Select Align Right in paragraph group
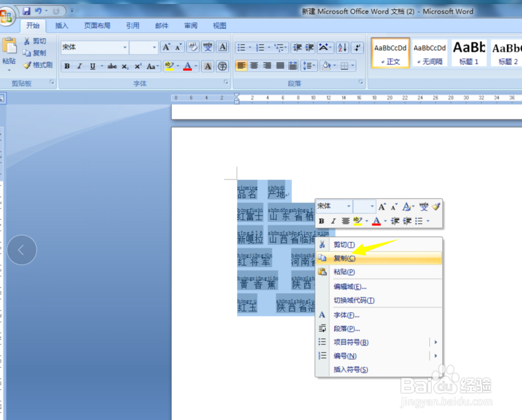Image resolution: width=522 pixels, height=420 pixels. coord(267,65)
